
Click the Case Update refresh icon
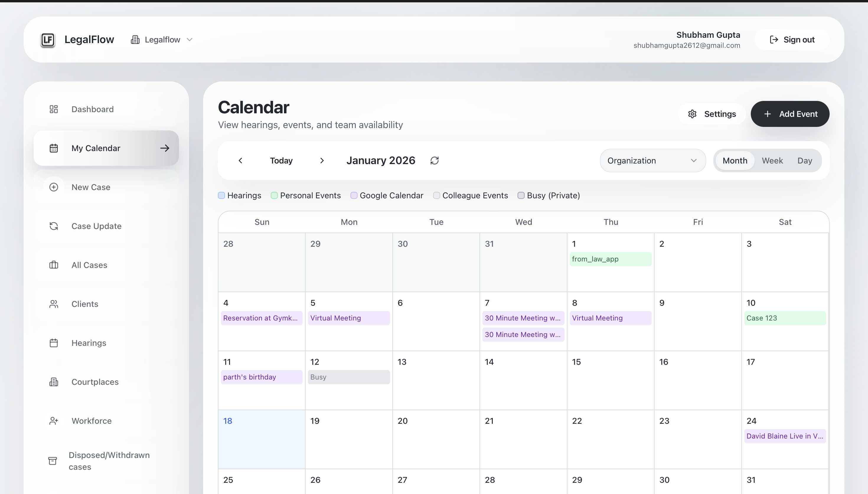(x=54, y=226)
